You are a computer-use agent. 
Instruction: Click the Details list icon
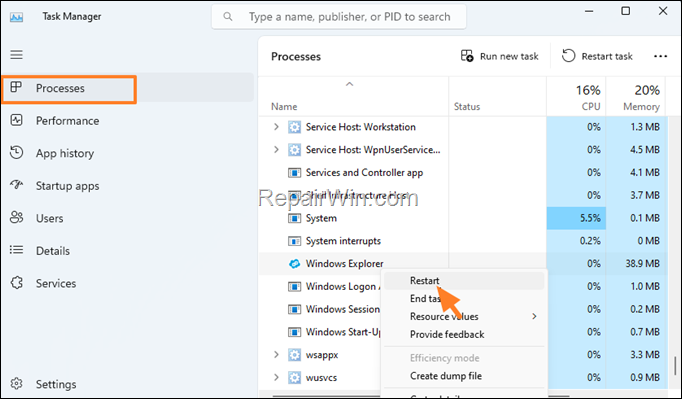coord(17,250)
